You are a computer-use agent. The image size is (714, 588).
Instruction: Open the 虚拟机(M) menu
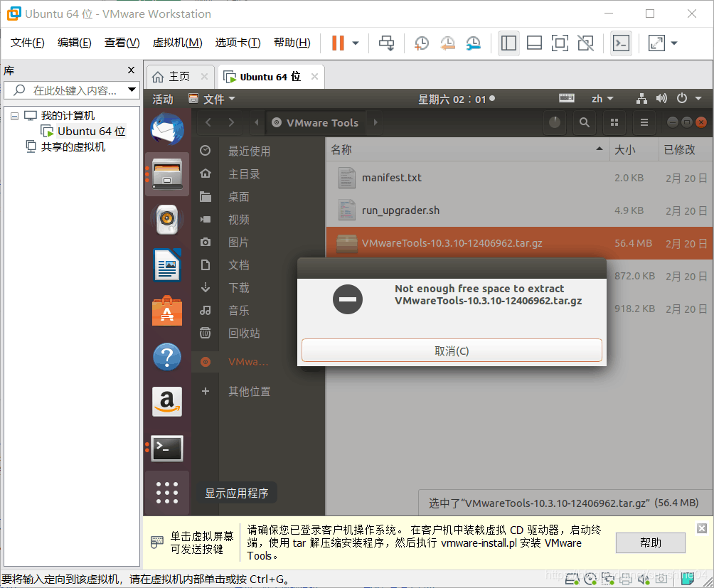point(177,43)
